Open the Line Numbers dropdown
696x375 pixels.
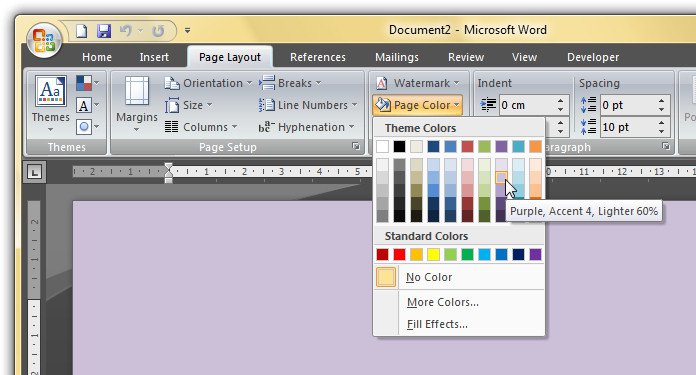point(308,105)
